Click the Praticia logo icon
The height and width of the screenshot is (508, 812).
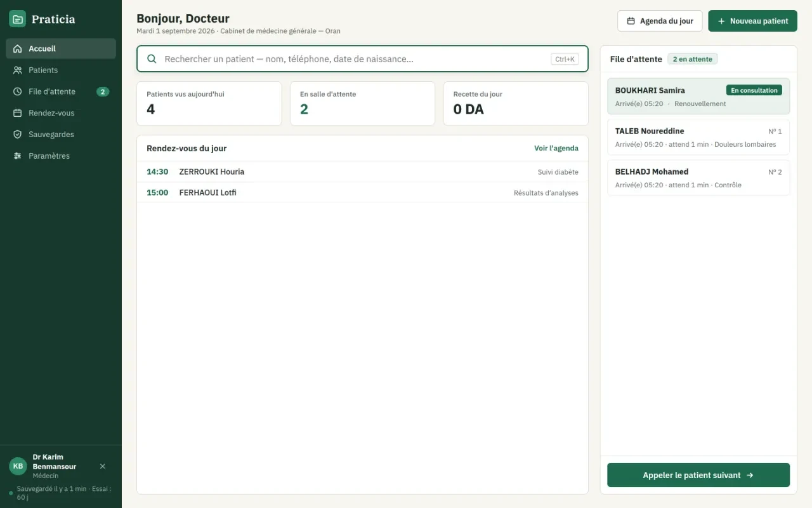click(x=18, y=19)
